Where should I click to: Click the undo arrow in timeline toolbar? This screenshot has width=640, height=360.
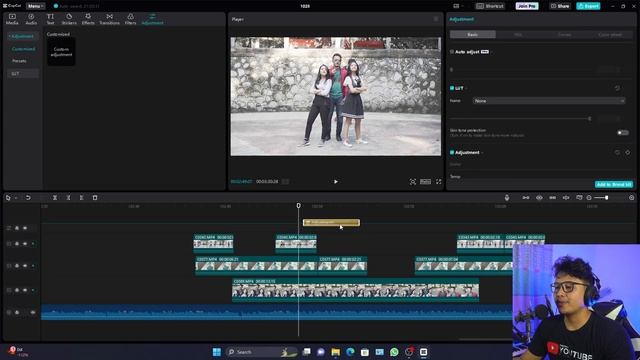[28, 198]
